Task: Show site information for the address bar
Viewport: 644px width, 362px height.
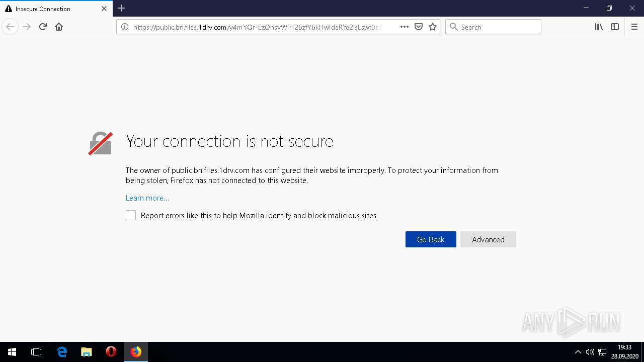Action: click(x=124, y=27)
